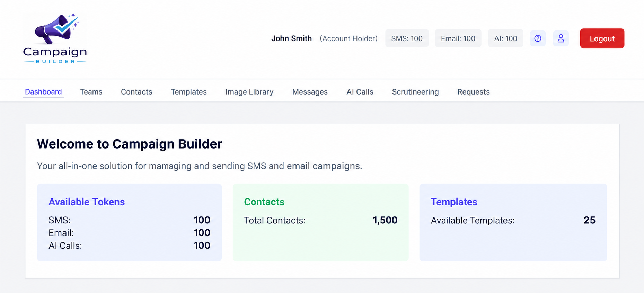
Task: Click the John Smith user name
Action: pyautogui.click(x=291, y=38)
